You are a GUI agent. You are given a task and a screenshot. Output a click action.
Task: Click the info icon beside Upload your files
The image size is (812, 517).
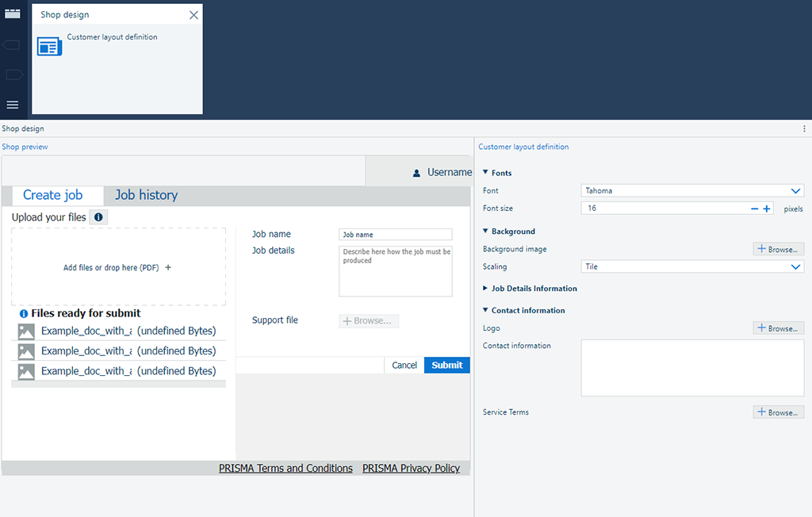(x=98, y=217)
